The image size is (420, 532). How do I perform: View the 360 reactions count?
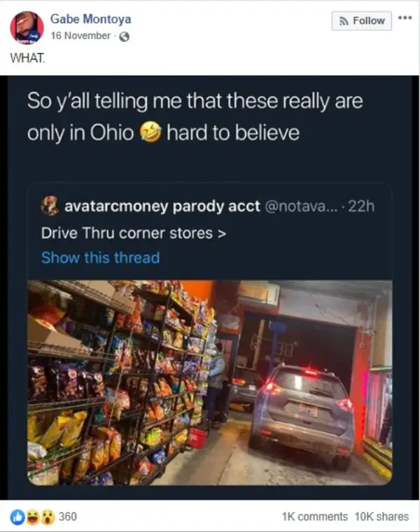[68, 517]
